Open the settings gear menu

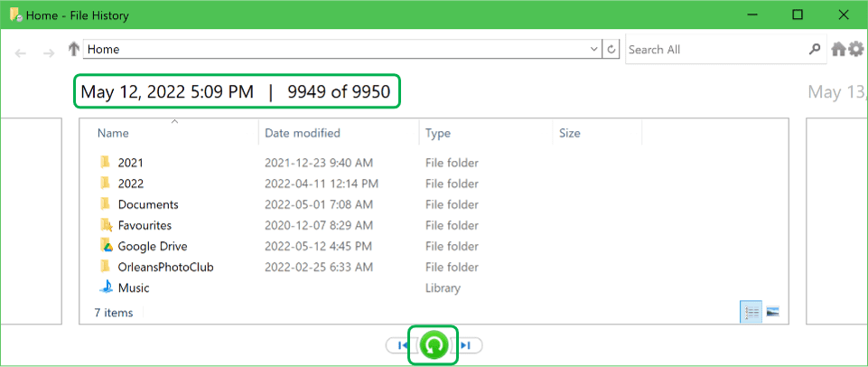856,49
